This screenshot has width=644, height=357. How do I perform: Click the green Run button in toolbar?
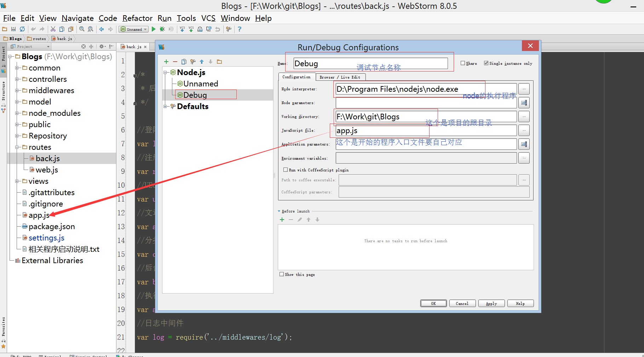(154, 29)
